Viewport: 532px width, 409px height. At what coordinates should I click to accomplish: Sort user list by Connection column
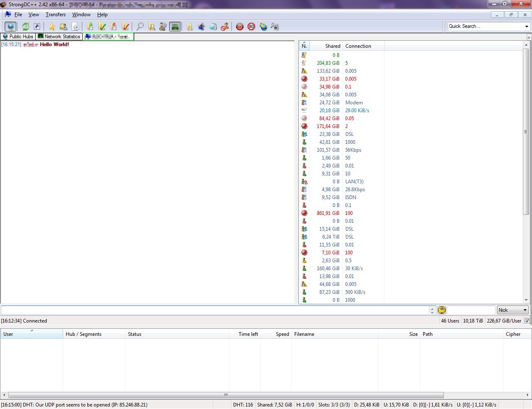click(363, 46)
